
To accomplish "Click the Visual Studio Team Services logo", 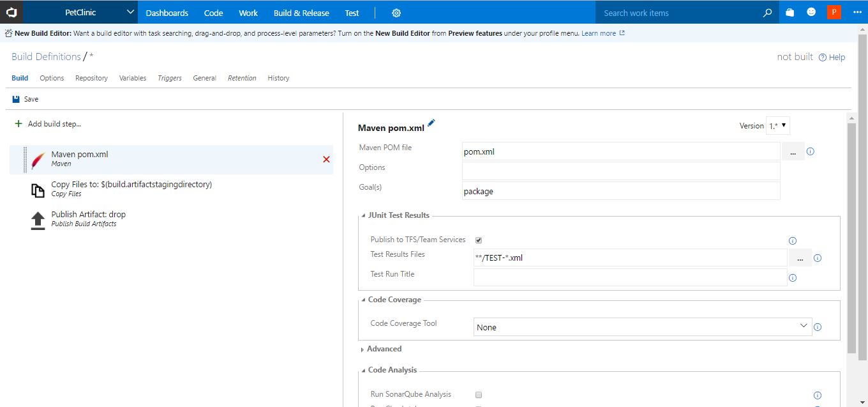I will coord(11,12).
